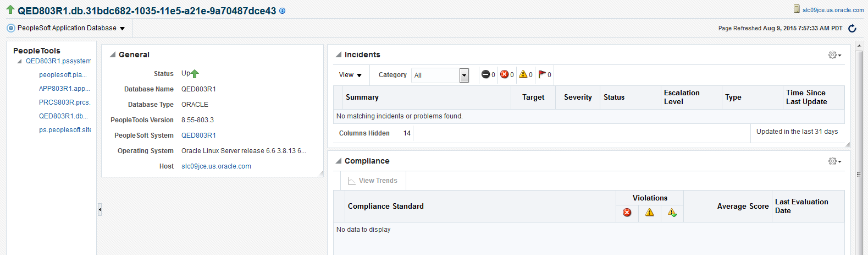Select the PRCS803R.prcs tree item
This screenshot has height=255, width=868.
coord(64,102)
